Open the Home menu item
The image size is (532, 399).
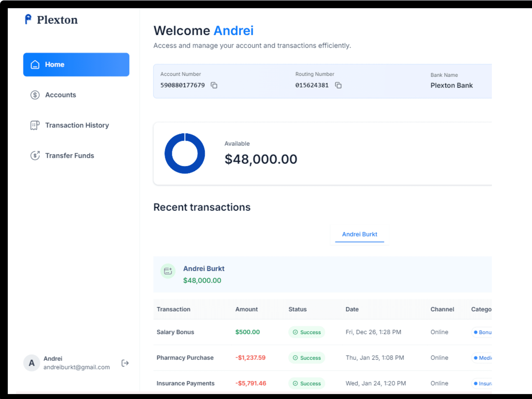[76, 65]
